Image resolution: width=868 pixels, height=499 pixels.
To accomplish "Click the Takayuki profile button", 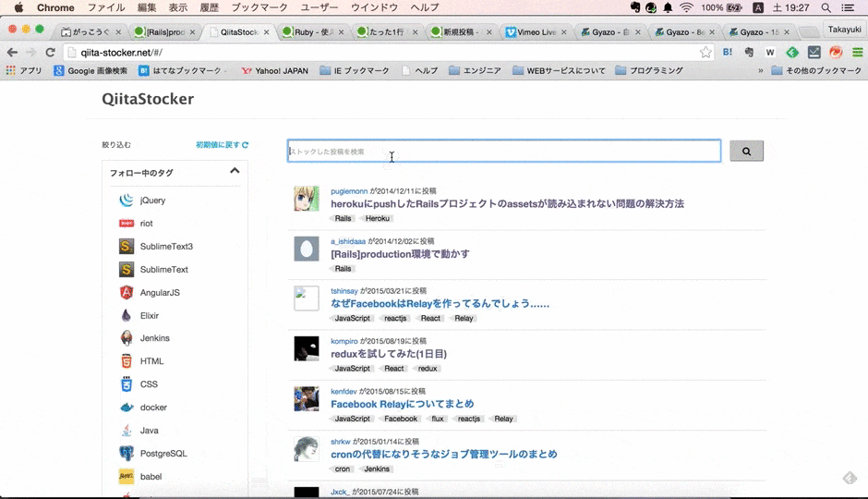I will tap(844, 30).
